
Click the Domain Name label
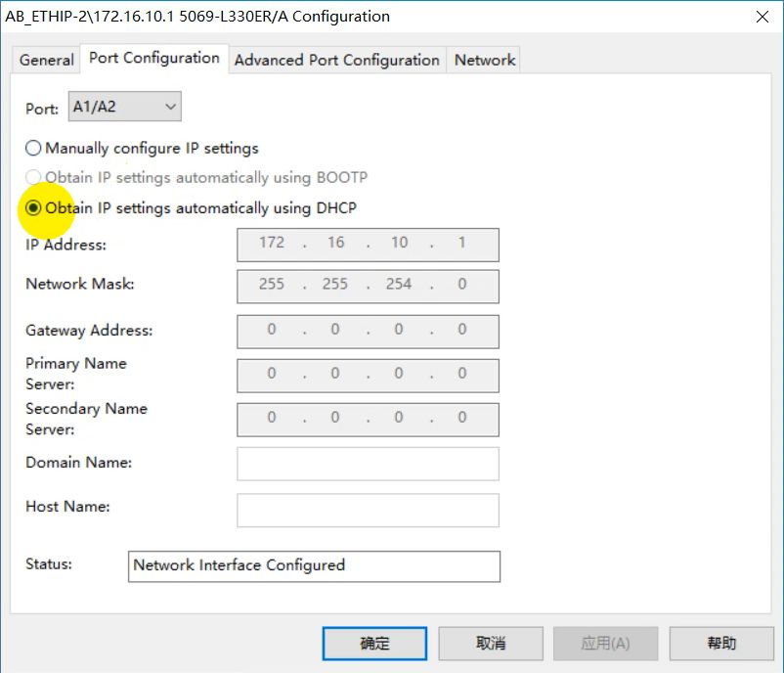(78, 463)
